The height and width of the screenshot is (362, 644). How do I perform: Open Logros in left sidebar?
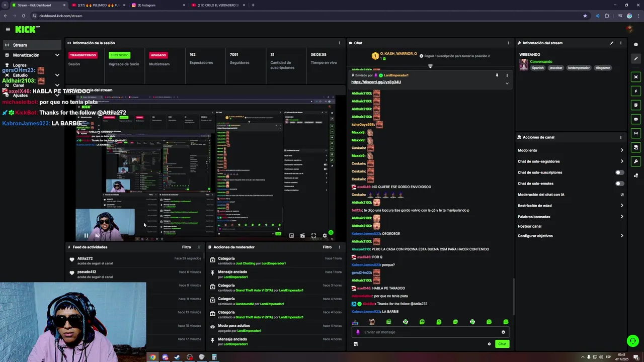(x=20, y=65)
